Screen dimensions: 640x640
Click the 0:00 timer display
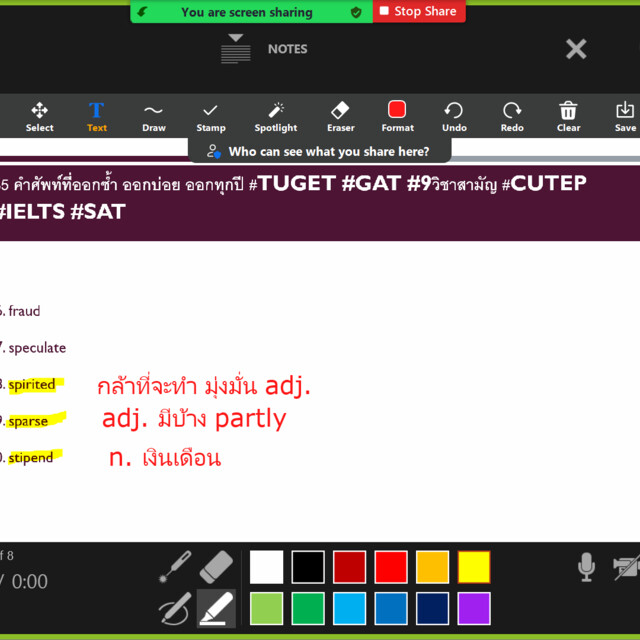coord(29,581)
